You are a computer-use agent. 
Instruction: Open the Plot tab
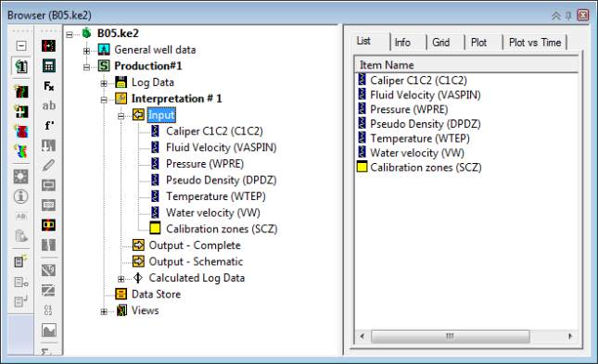tap(478, 43)
